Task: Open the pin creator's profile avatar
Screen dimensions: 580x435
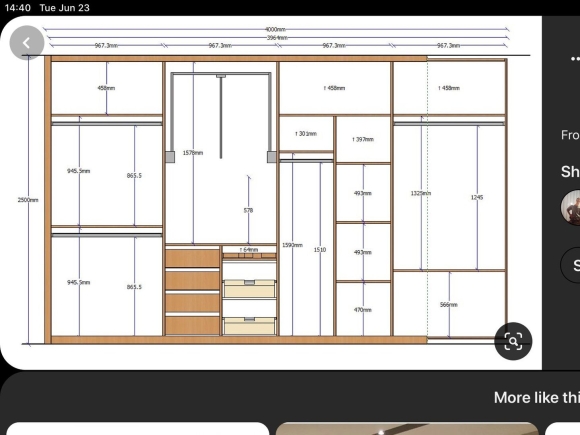Action: tap(571, 208)
